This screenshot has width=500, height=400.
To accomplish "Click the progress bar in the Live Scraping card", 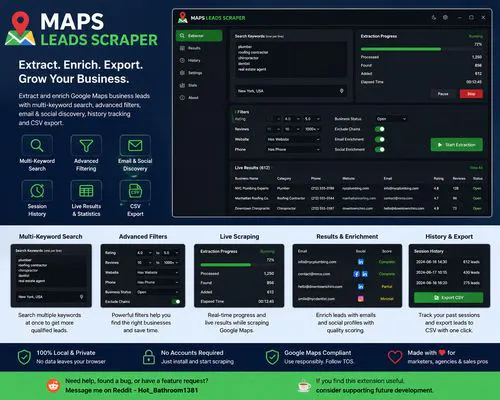I will [x=237, y=265].
